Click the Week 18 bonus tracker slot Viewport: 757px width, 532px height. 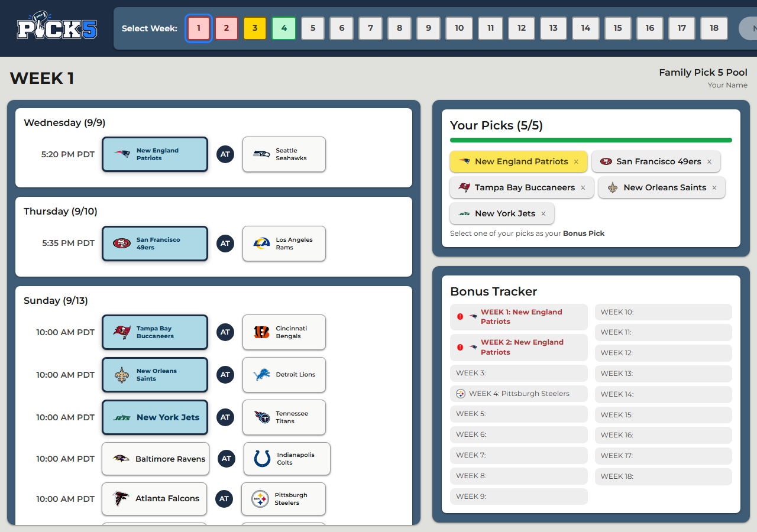coord(664,476)
